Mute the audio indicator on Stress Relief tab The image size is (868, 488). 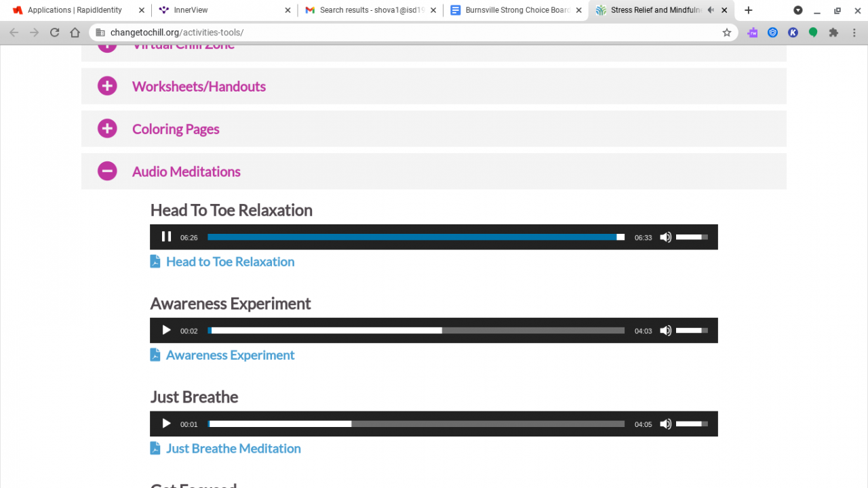click(x=711, y=10)
